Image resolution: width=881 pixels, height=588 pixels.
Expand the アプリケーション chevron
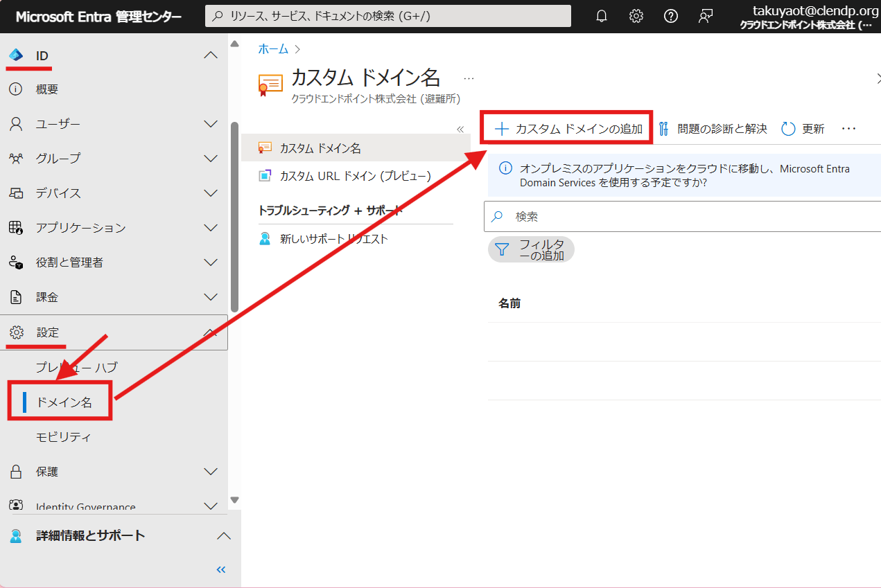[211, 228]
